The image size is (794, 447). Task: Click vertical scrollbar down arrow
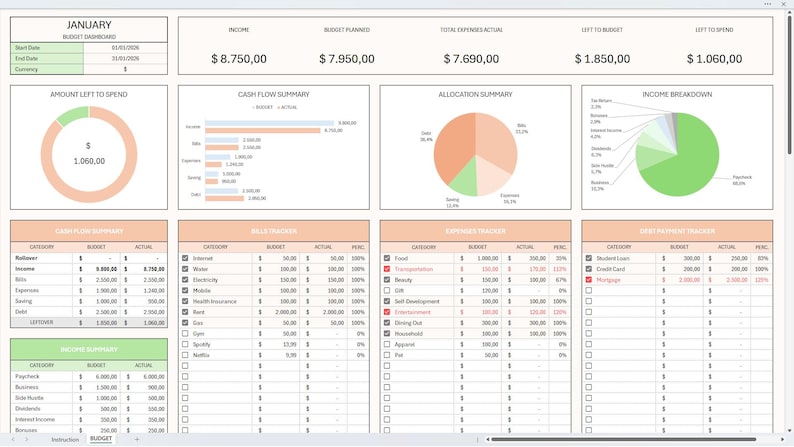coord(789,431)
